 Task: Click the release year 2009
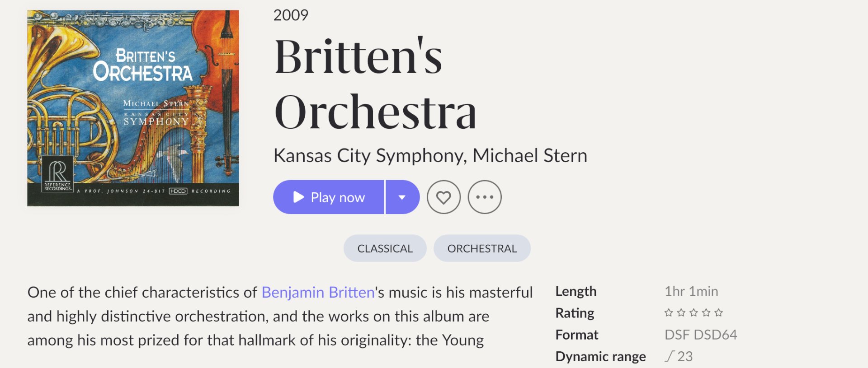point(291,15)
